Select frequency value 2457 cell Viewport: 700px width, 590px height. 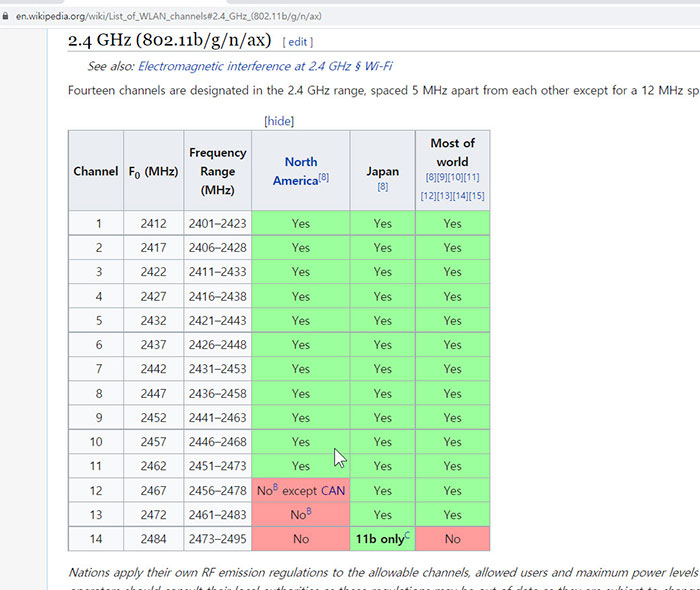153,442
